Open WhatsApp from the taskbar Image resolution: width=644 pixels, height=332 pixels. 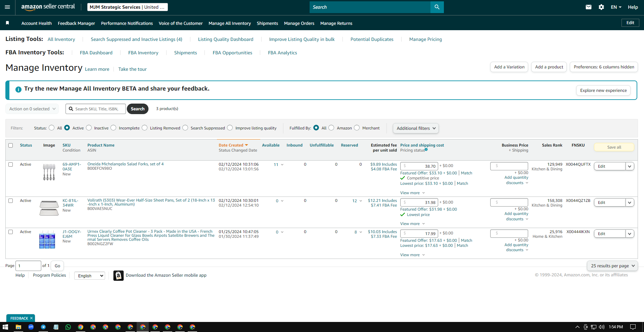tap(68, 327)
